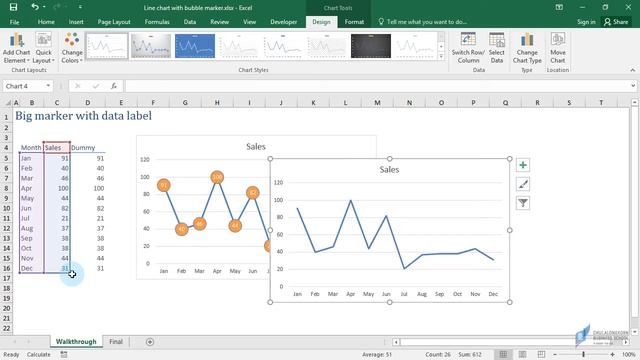Click the Chart Elements plus button
The image size is (640, 360).
pos(523,165)
